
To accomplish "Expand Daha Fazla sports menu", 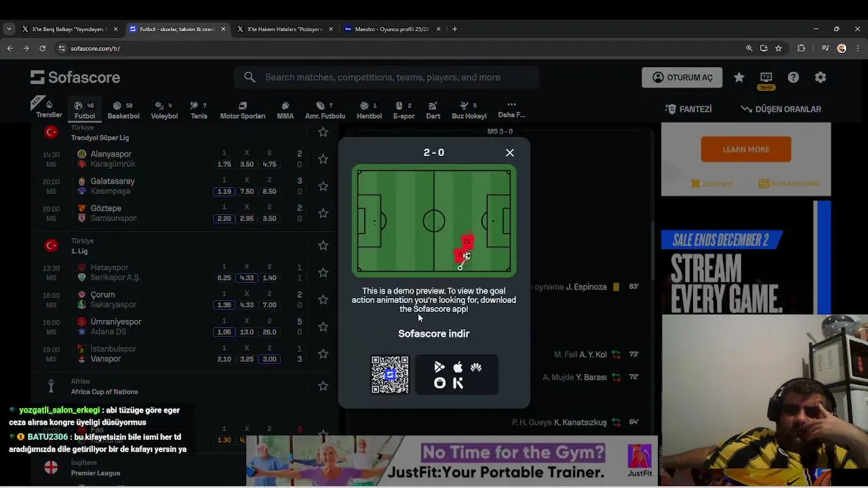I will 511,110.
